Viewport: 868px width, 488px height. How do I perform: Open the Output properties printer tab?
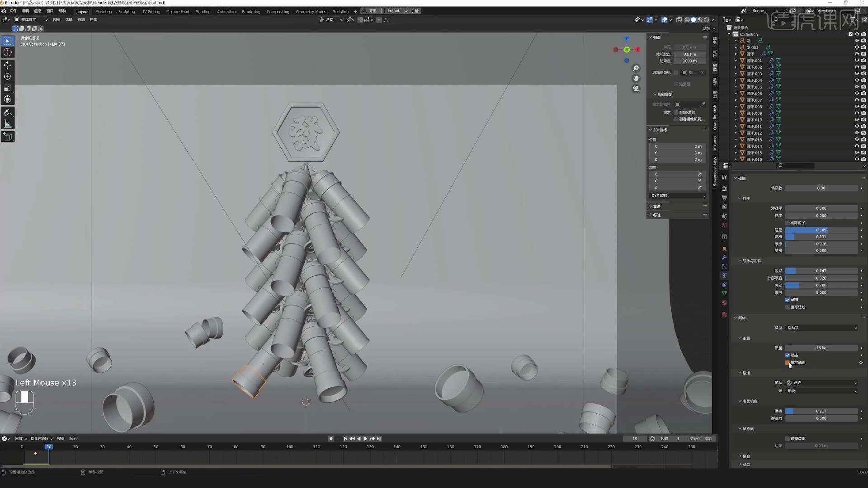click(x=724, y=198)
